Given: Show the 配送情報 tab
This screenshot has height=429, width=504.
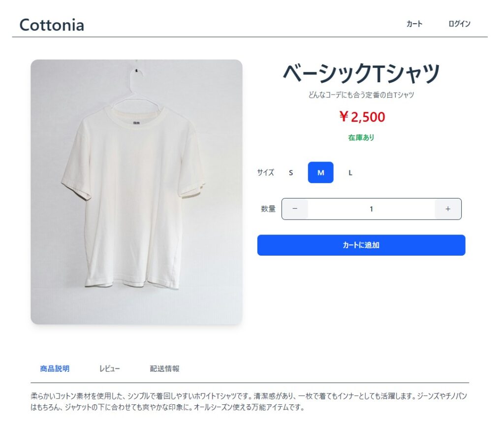Looking at the screenshot, I should click(164, 368).
